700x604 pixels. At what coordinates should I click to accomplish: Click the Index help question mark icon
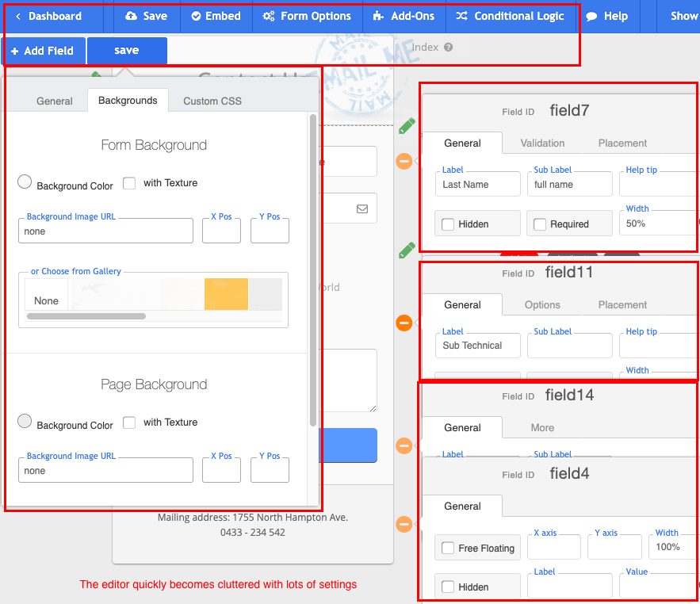[x=449, y=48]
